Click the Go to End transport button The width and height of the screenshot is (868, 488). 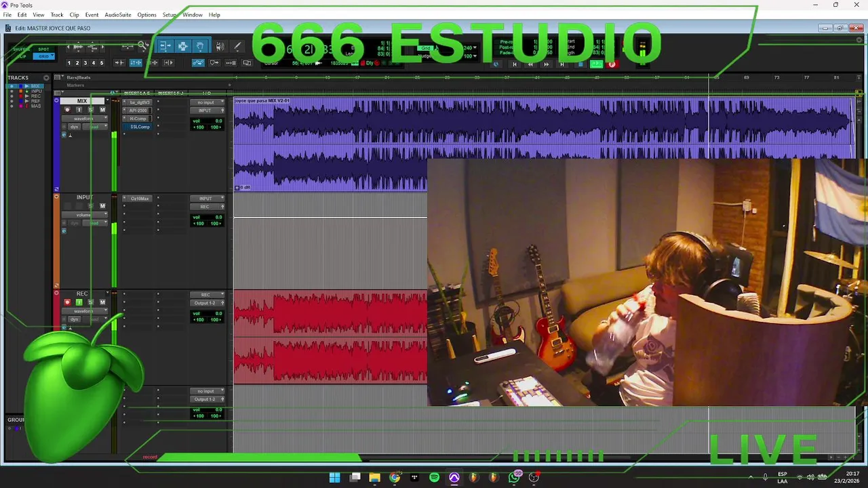point(562,64)
